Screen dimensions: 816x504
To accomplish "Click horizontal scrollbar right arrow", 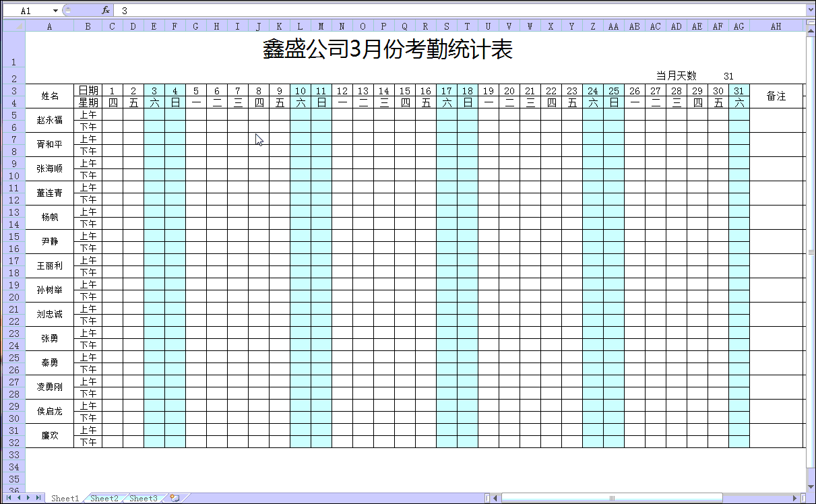I will [795, 498].
